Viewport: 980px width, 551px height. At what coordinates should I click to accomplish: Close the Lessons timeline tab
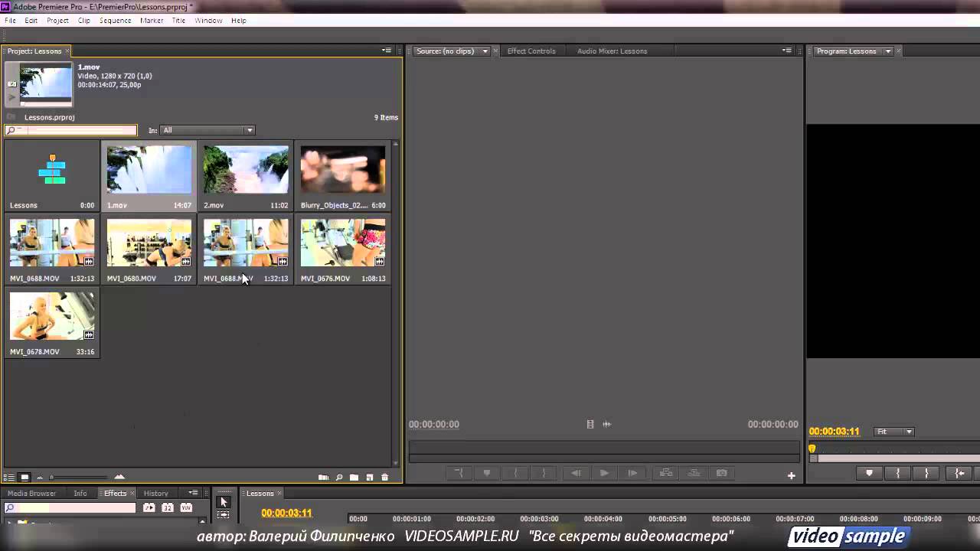pos(279,493)
